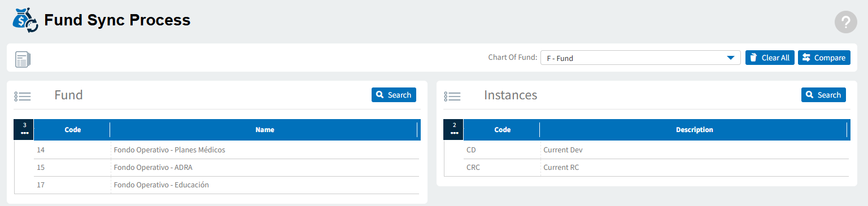This screenshot has height=206, width=868.
Task: Click Search in the Fund panel
Action: 394,95
